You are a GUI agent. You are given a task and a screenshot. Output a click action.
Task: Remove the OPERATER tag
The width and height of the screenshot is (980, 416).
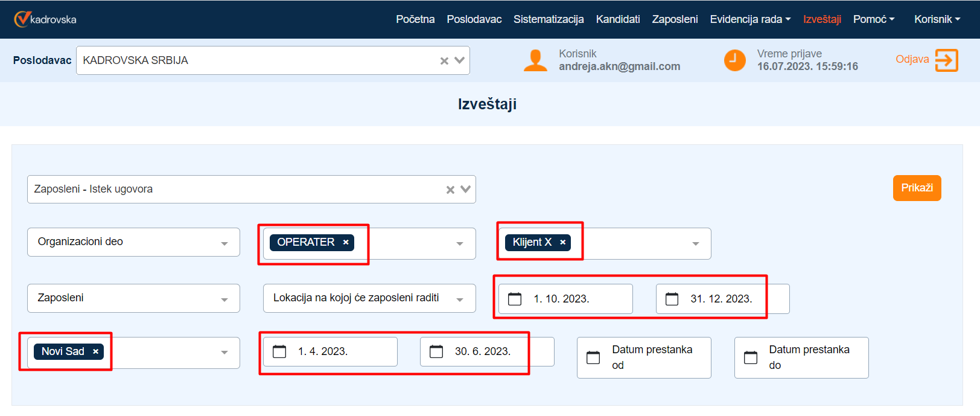point(346,242)
